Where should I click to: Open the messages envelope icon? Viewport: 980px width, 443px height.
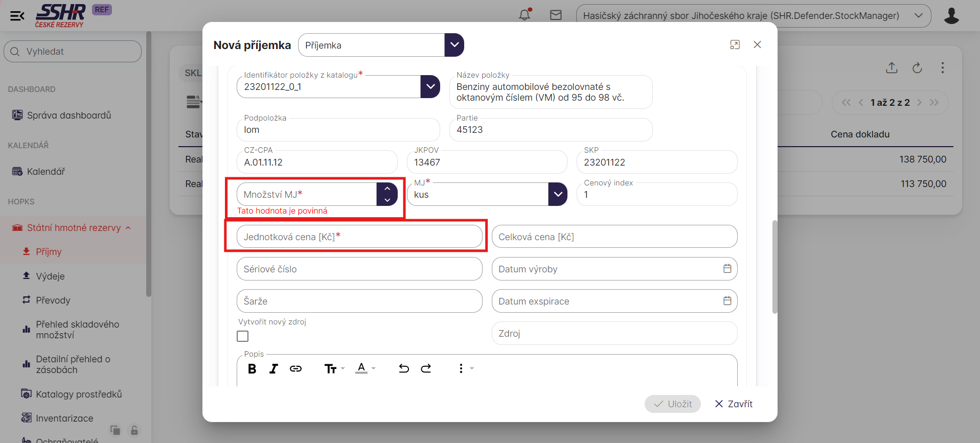point(556,15)
